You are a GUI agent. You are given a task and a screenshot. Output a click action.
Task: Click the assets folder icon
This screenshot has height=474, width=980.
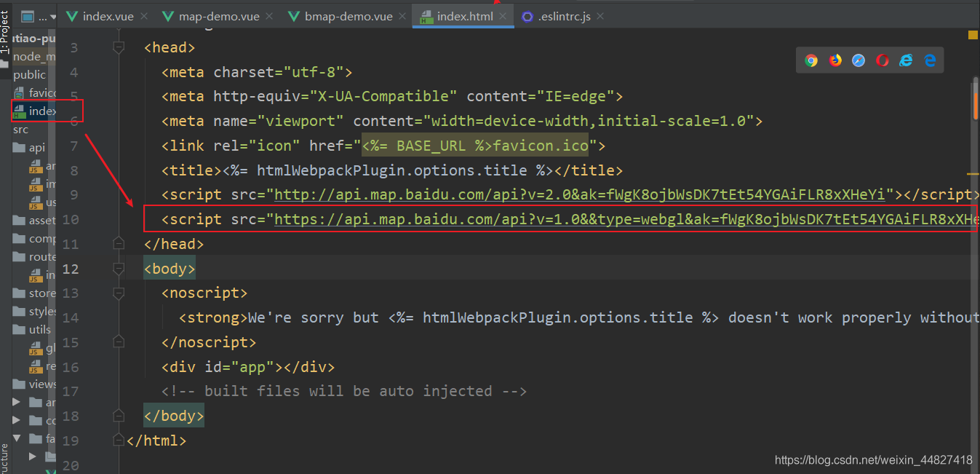click(x=18, y=221)
